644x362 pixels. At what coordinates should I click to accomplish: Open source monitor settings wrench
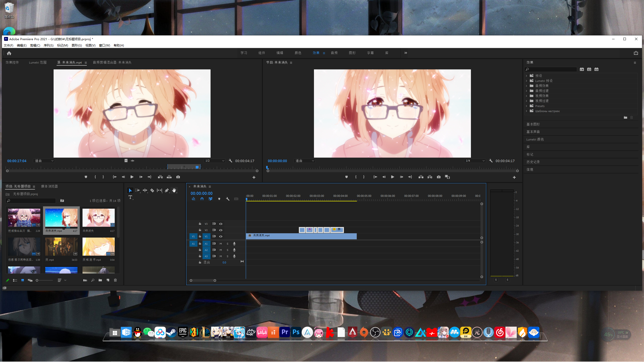[x=230, y=161]
